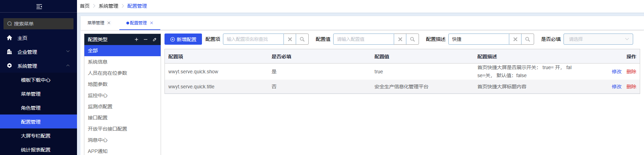644x155 pixels.
Task: Click the 配置描述 column header
Action: tap(487, 57)
